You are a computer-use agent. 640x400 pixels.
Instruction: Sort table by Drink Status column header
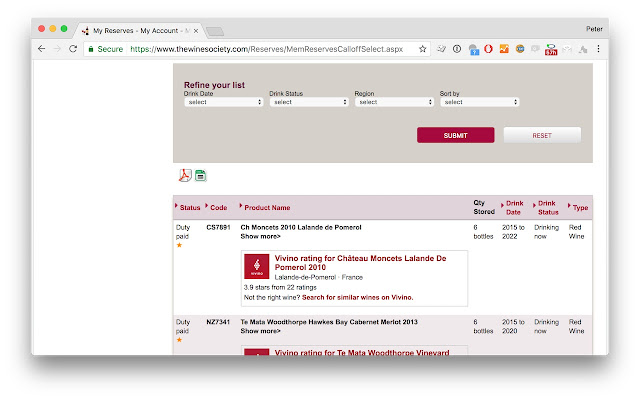click(548, 207)
